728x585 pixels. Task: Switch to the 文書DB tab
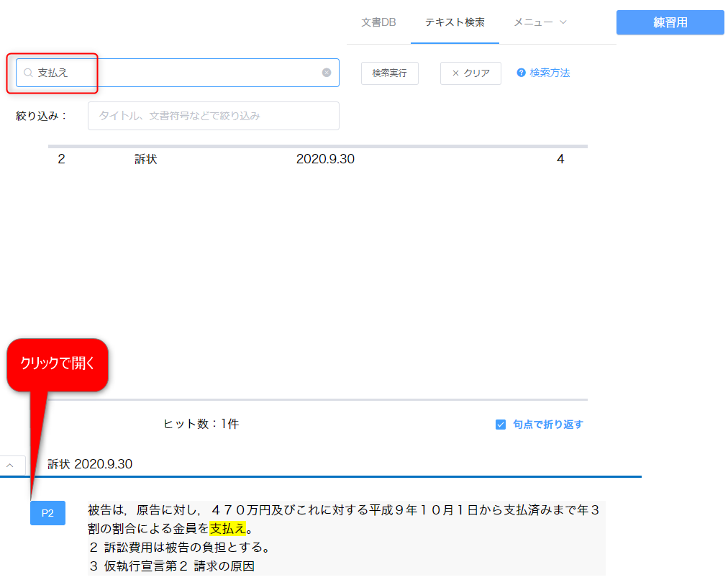click(378, 22)
